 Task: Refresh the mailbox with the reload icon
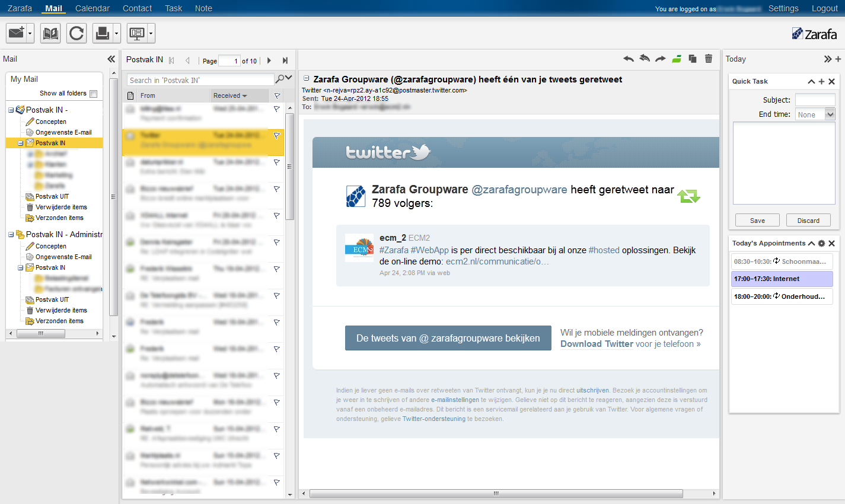76,33
